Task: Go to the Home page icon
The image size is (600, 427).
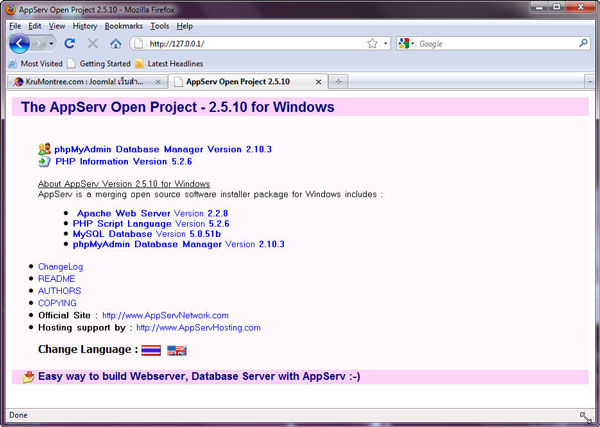Action: coord(116,44)
